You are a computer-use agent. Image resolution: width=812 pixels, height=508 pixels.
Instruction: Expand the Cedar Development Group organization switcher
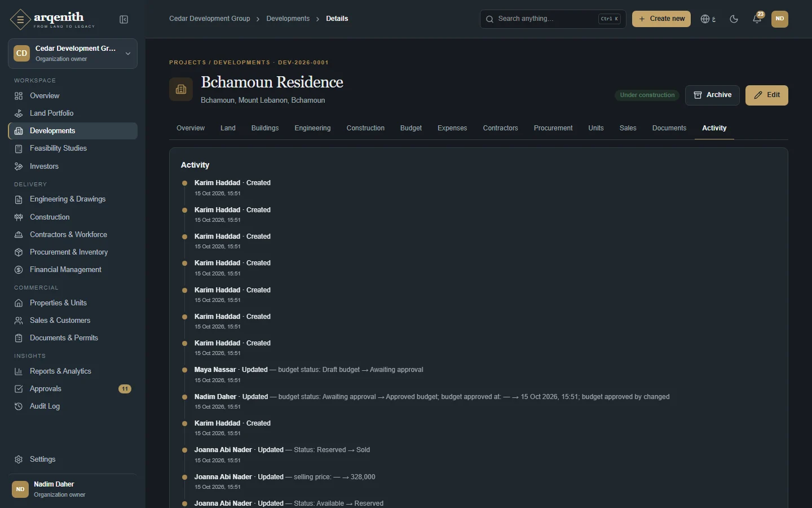coord(73,54)
